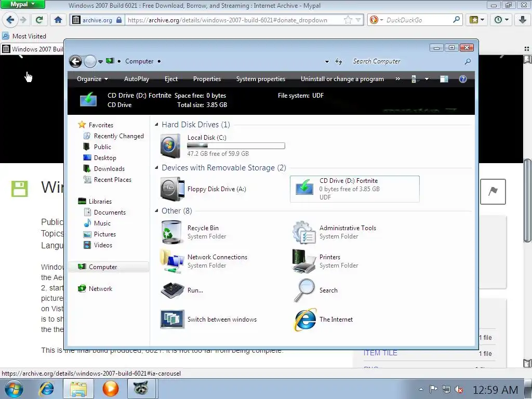Click the Explorer forward navigation button

point(90,61)
